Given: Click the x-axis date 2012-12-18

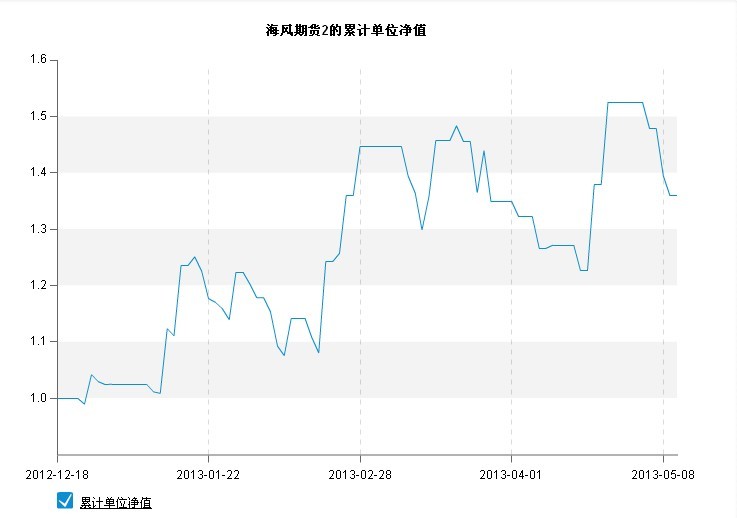Looking at the screenshot, I should [x=57, y=475].
